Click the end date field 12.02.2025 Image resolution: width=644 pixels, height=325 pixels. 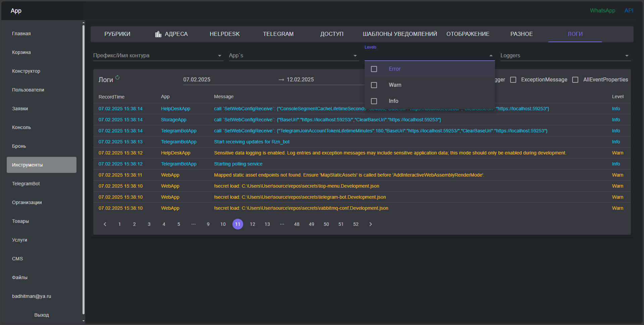pyautogui.click(x=300, y=80)
